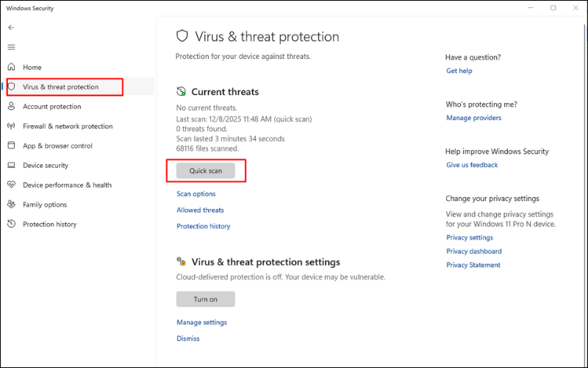Turn on cloud-delivered protection
This screenshot has height=368, width=588.
click(205, 300)
